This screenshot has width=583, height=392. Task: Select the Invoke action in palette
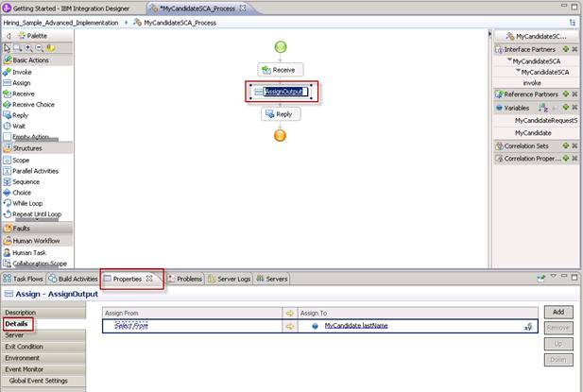21,72
